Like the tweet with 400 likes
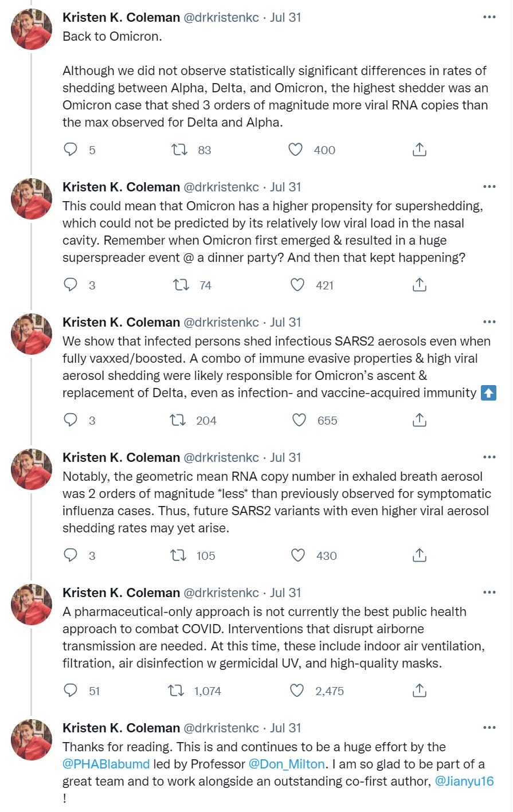 coord(295,150)
